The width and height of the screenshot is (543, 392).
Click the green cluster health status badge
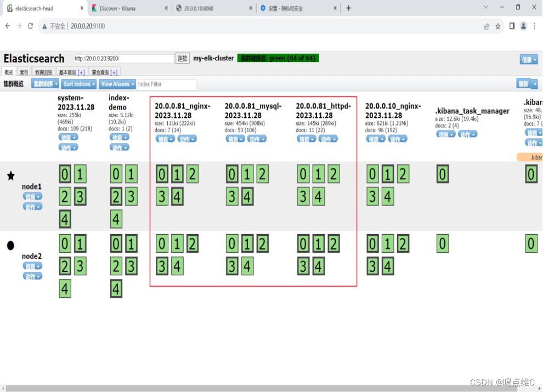[x=278, y=58]
